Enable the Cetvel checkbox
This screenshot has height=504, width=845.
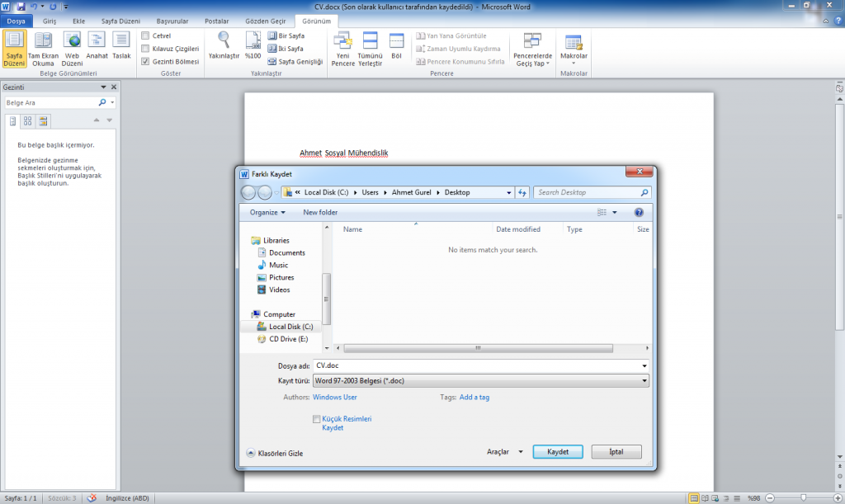click(146, 36)
